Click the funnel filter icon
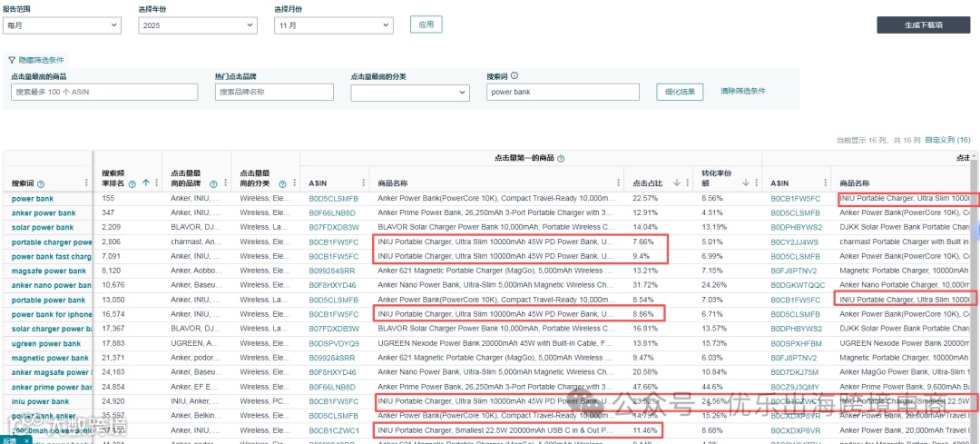The height and width of the screenshot is (444, 980). (x=11, y=61)
